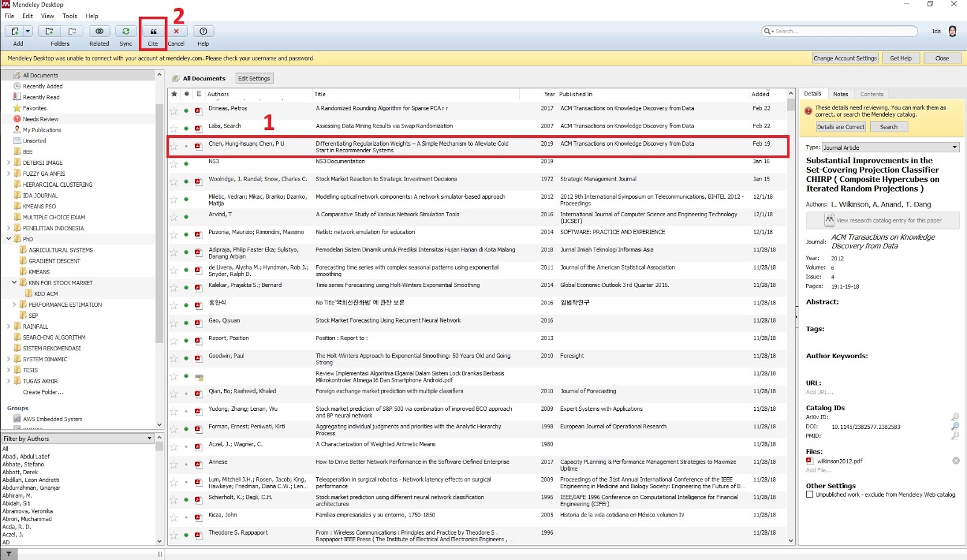The height and width of the screenshot is (560, 967).
Task: Sync the library using the Sync icon
Action: [x=126, y=31]
